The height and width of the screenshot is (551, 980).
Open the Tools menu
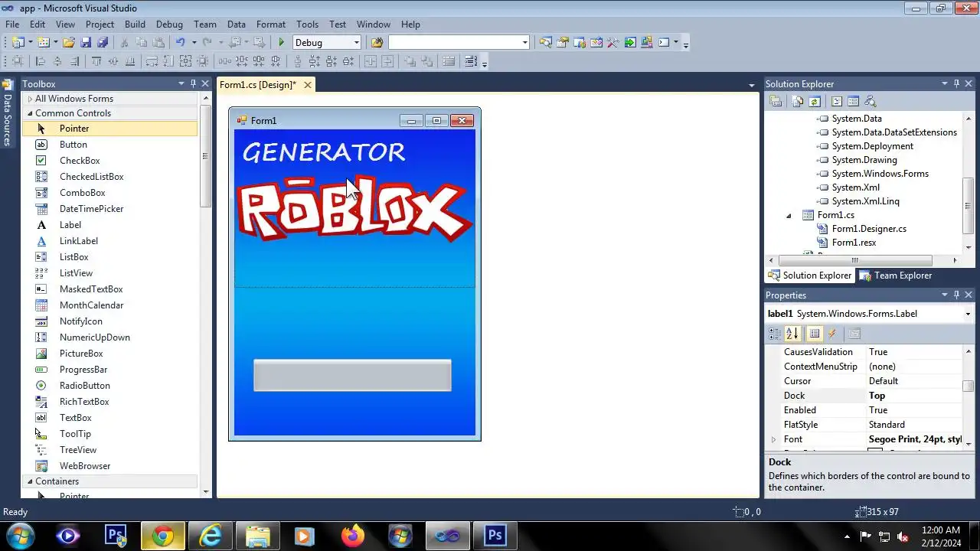pyautogui.click(x=307, y=24)
